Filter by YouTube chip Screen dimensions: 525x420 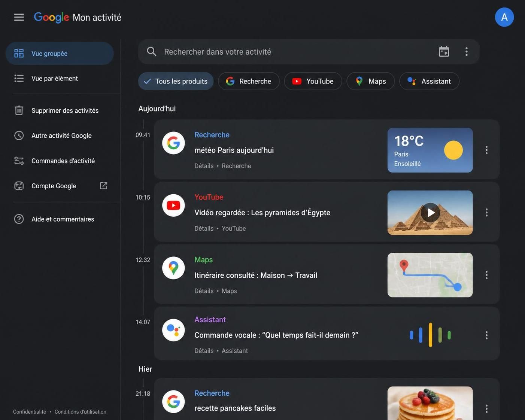313,81
